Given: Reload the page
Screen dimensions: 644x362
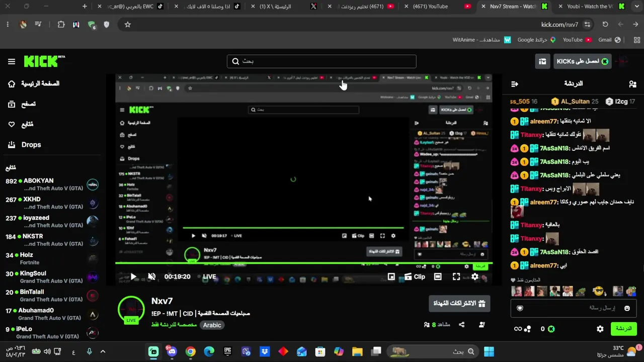Looking at the screenshot, I should tap(605, 24).
